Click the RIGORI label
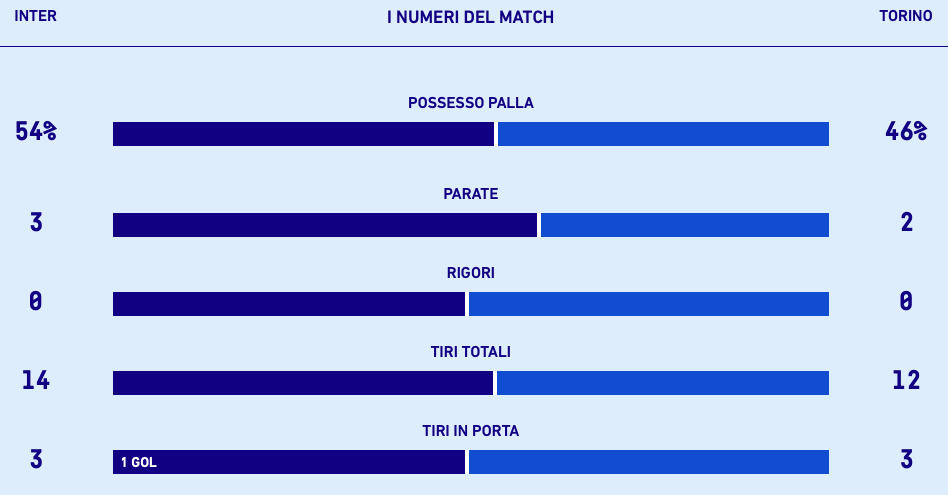This screenshot has width=948, height=495. coord(471,273)
